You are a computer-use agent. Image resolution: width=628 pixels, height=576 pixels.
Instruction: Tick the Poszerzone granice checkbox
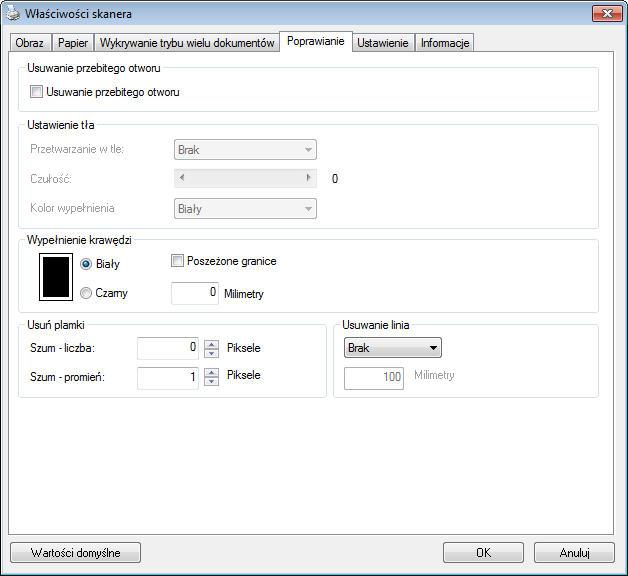(177, 261)
